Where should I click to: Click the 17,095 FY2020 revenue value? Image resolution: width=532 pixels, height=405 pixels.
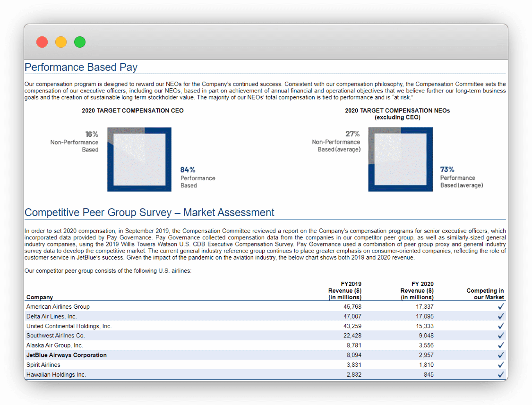click(425, 316)
